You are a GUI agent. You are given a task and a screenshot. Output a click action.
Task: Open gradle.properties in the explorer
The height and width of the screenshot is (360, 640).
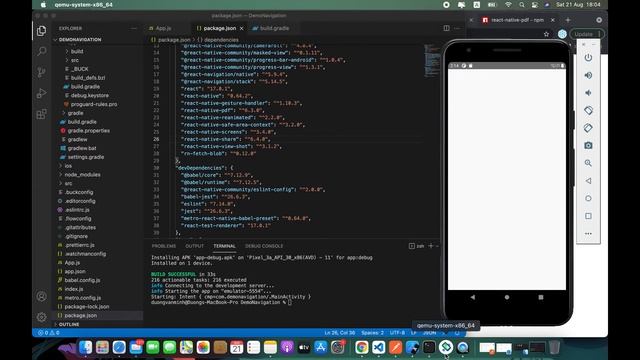point(89,131)
